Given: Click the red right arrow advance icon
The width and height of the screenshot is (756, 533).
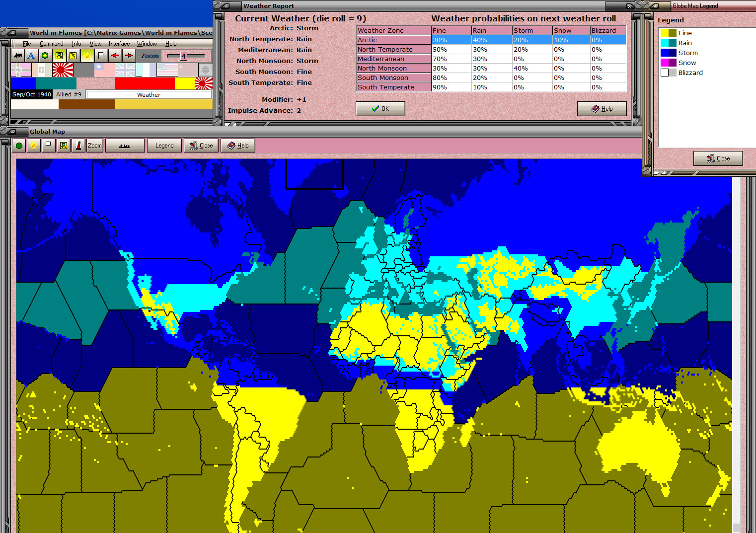Looking at the screenshot, I should (129, 56).
